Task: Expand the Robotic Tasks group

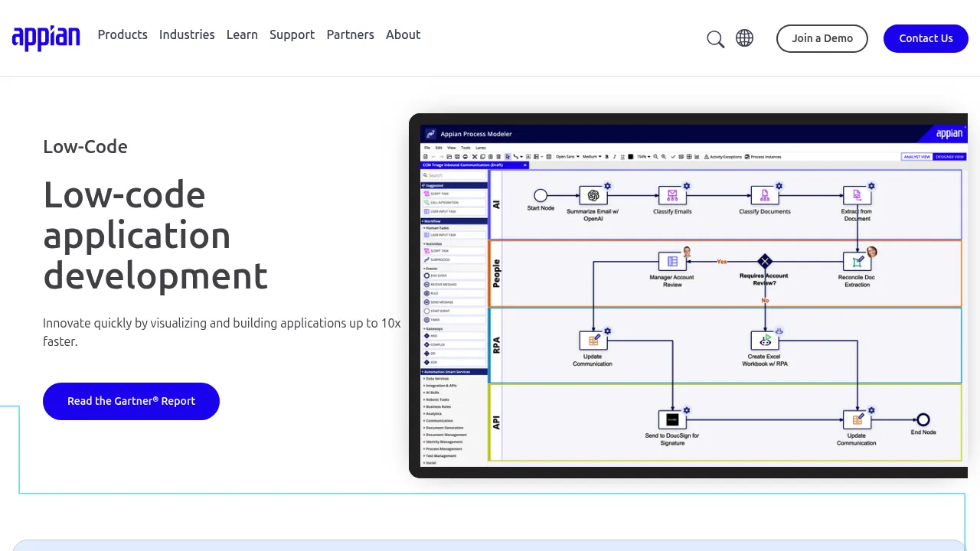Action: tap(436, 399)
